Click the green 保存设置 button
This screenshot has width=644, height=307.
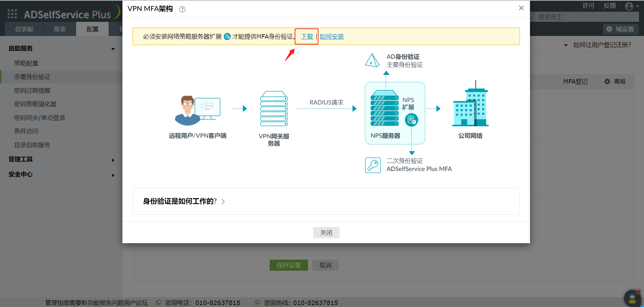click(x=288, y=265)
